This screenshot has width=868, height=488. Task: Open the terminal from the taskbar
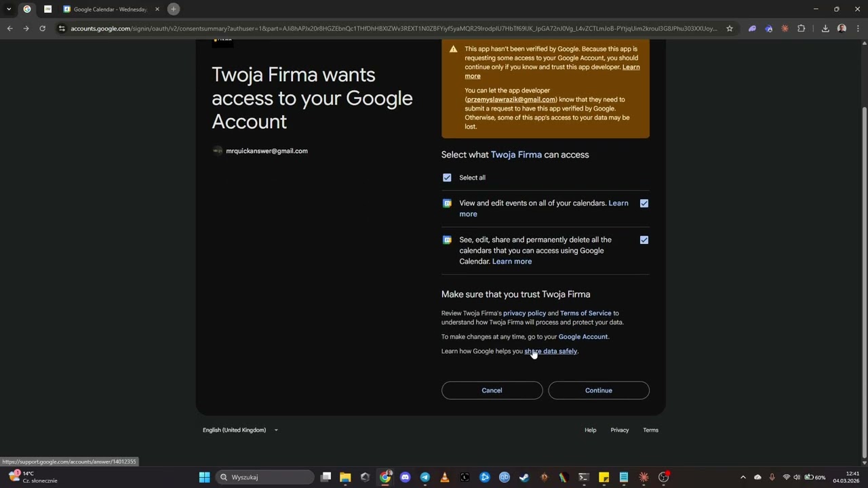click(x=584, y=477)
